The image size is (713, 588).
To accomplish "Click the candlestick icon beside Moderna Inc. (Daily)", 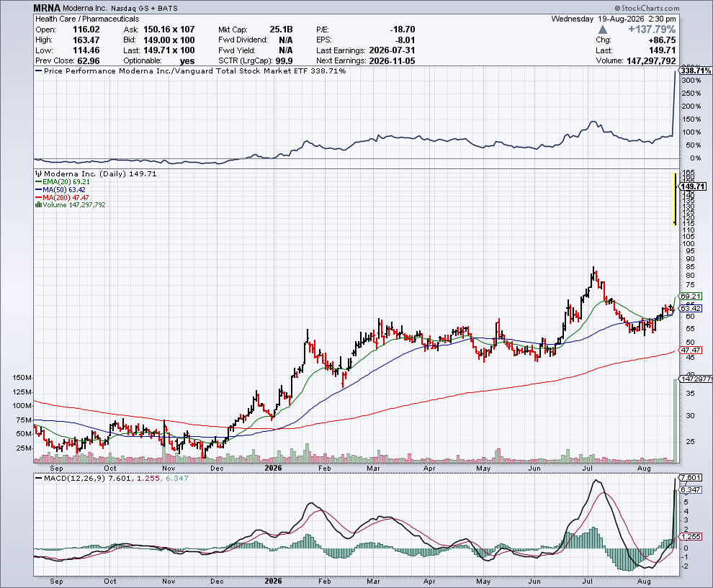I will point(39,173).
